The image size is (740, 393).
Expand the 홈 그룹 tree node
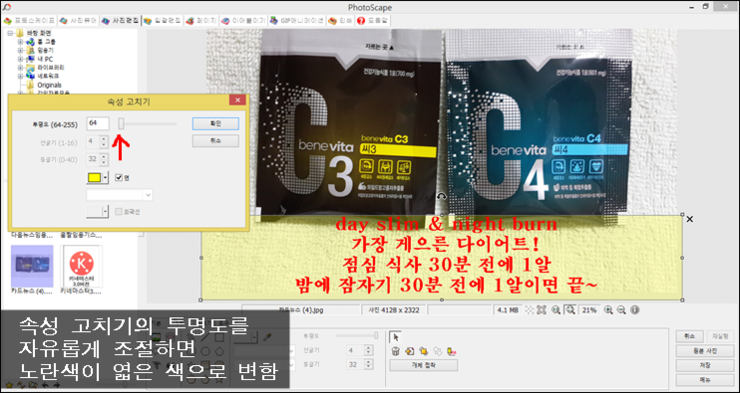pyautogui.click(x=20, y=42)
